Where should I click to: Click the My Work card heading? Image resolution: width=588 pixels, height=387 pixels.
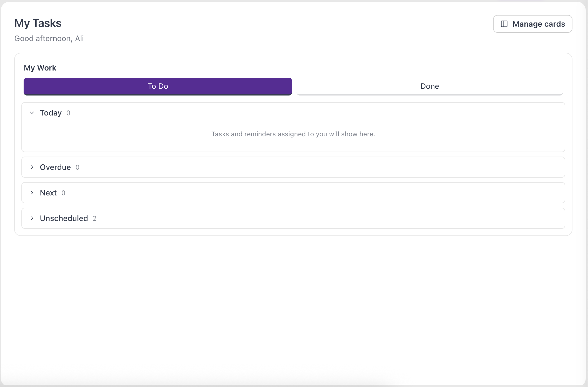(x=40, y=68)
